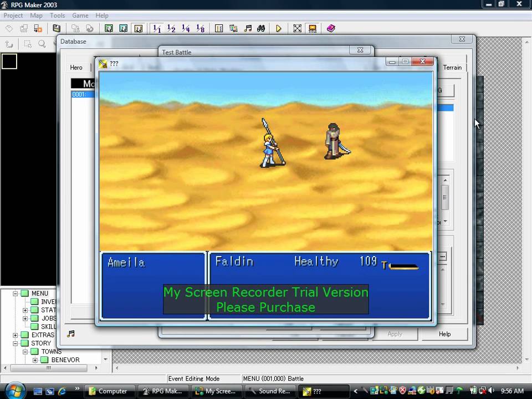The width and height of the screenshot is (532, 399).
Task: Click the binoculars Search Events icon
Action: point(261,28)
